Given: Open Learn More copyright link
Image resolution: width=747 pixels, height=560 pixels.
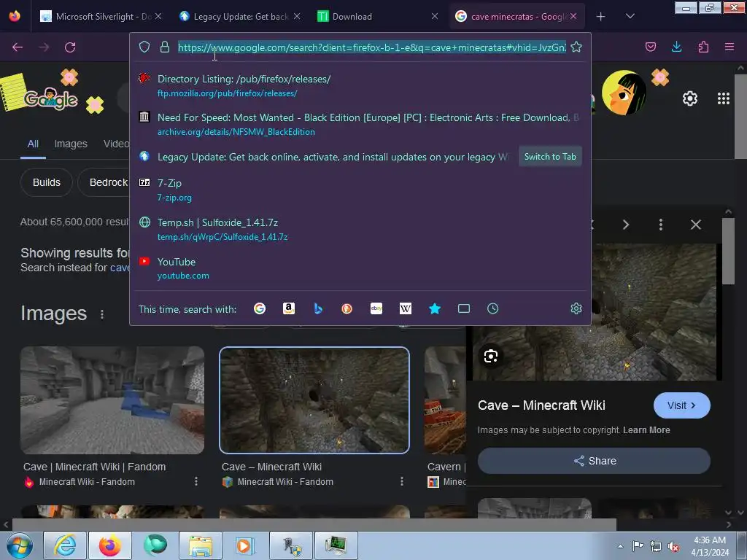Looking at the screenshot, I should coord(646,430).
